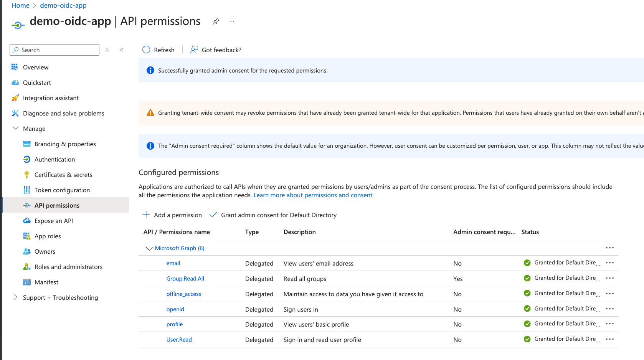This screenshot has width=644, height=360.
Task: Open the Manifest editor
Action: coord(46,282)
